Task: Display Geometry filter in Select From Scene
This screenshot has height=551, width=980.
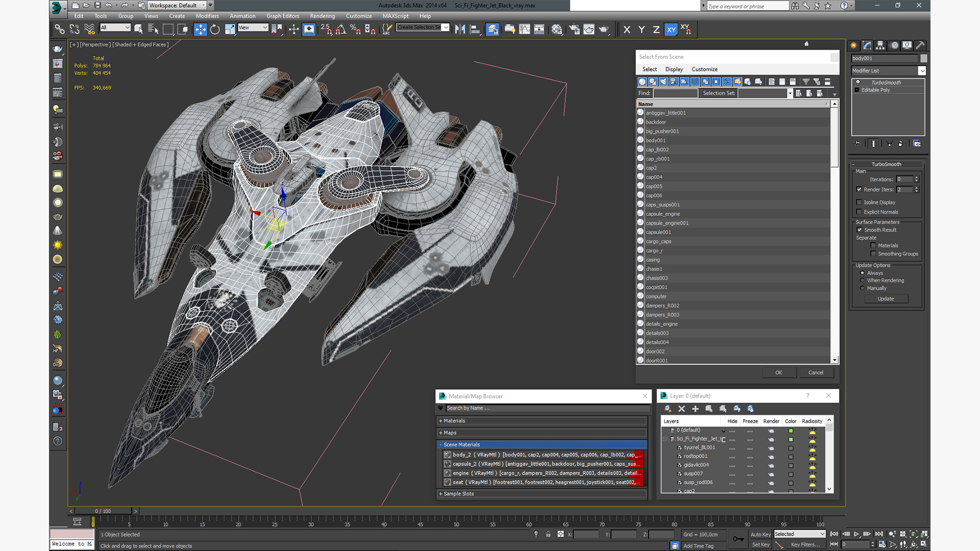Action: 642,82
